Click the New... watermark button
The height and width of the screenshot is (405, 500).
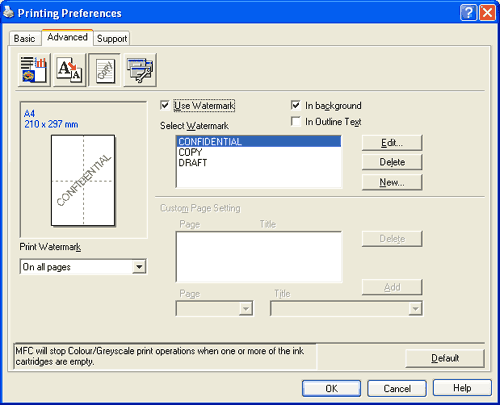tap(392, 182)
